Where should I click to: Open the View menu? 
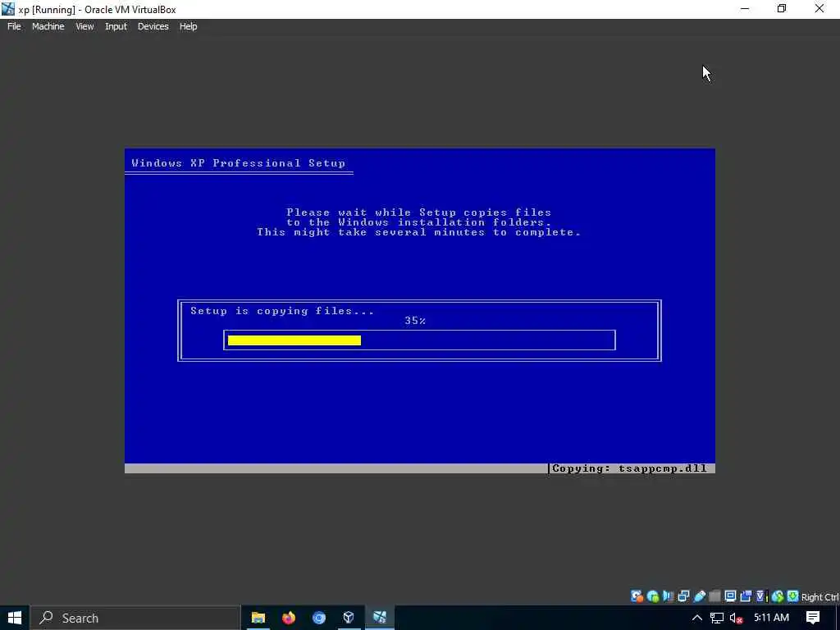coord(84,26)
